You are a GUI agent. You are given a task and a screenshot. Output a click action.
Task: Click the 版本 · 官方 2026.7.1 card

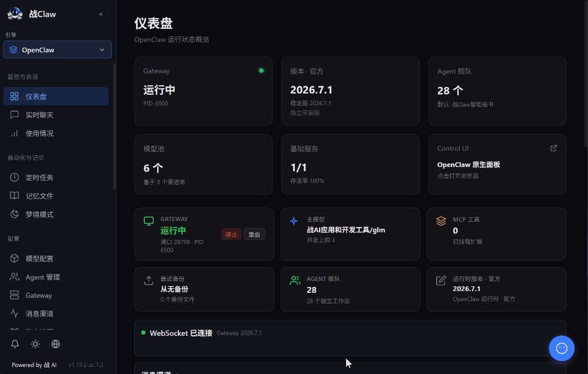tap(350, 91)
